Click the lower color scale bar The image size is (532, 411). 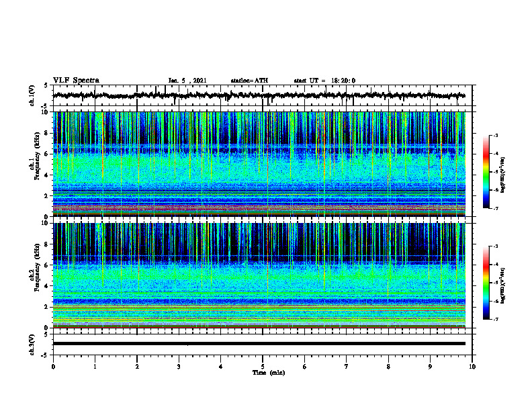[x=486, y=283]
